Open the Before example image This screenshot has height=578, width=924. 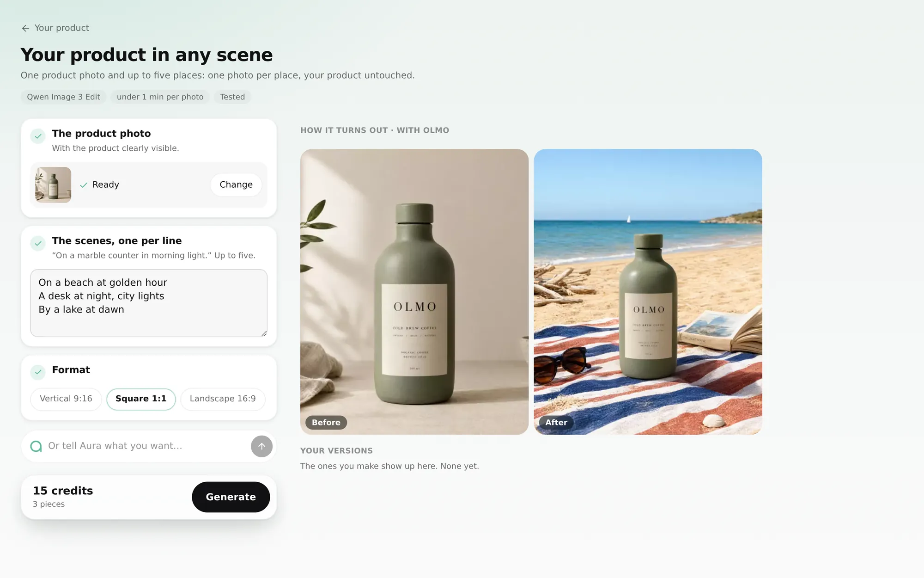click(414, 292)
